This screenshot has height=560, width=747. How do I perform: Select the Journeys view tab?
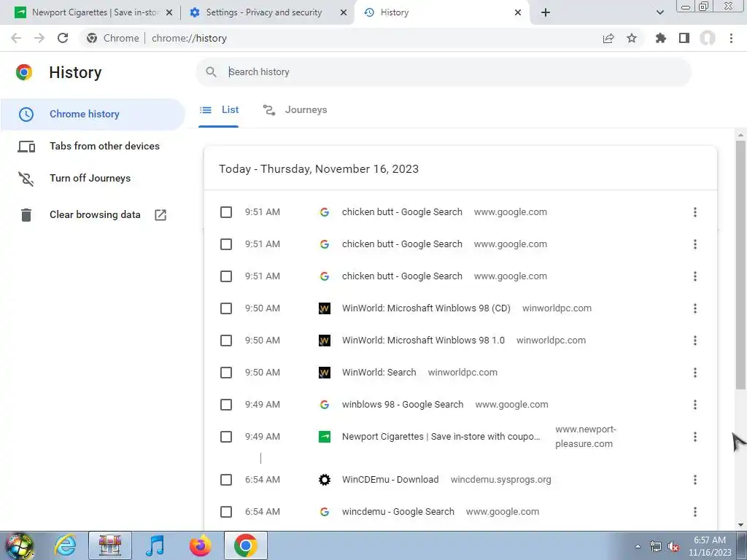tap(295, 110)
